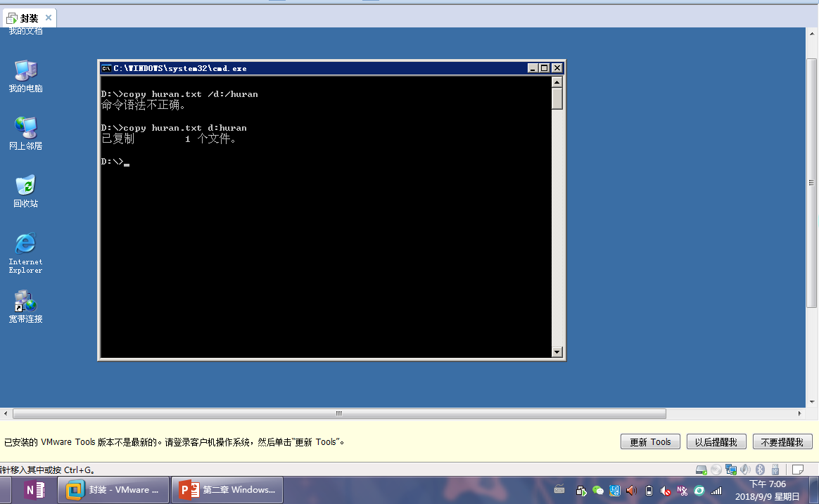The width and height of the screenshot is (819, 504).
Task: Select the 网上邻居 desktop icon
Action: [25, 134]
